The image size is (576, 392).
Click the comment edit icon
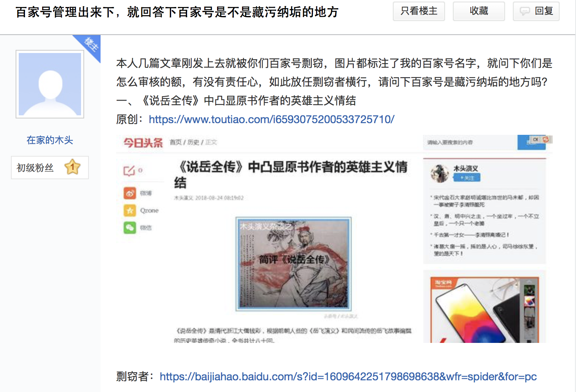[129, 171]
